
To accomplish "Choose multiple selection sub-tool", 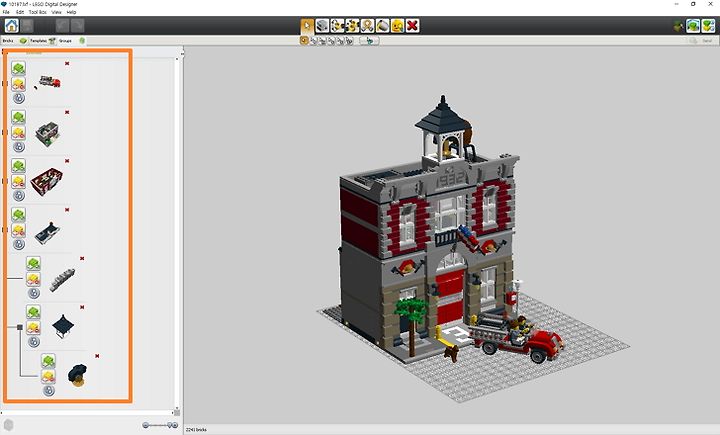I will point(313,41).
